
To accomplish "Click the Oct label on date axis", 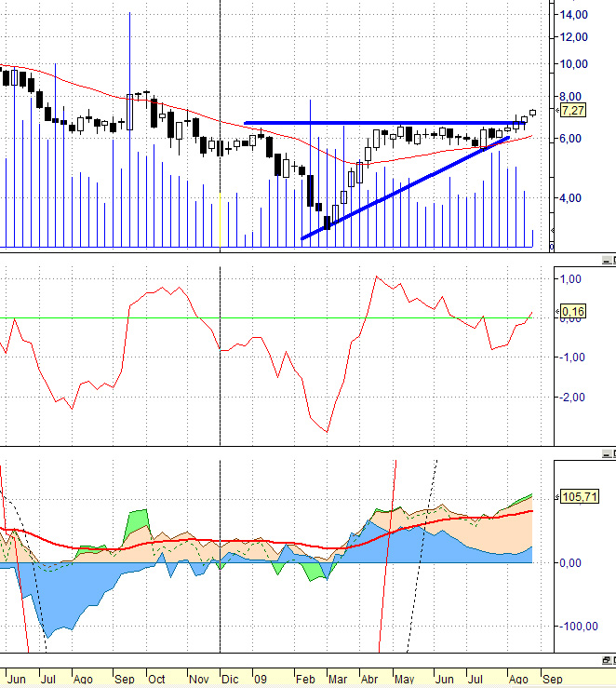I will pyautogui.click(x=156, y=680).
